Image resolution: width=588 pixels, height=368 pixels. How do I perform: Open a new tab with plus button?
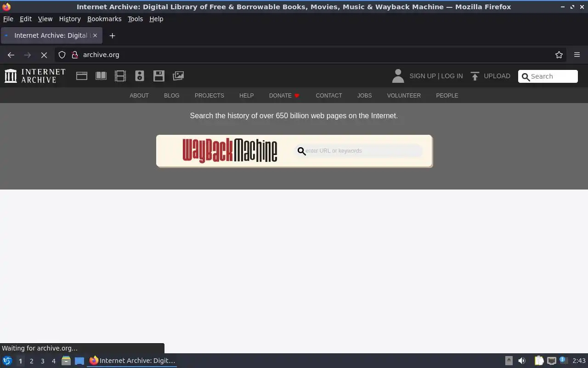pyautogui.click(x=112, y=35)
